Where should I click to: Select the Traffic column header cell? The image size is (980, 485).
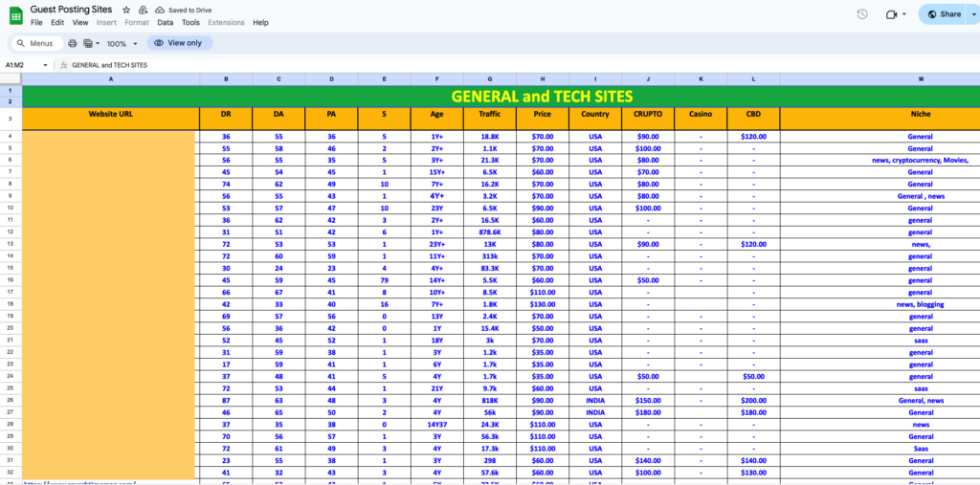(489, 115)
